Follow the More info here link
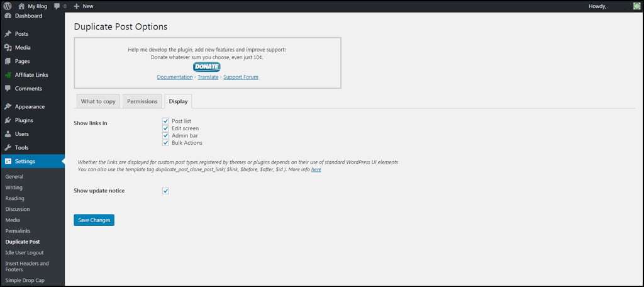This screenshot has width=644, height=287. pyautogui.click(x=316, y=169)
